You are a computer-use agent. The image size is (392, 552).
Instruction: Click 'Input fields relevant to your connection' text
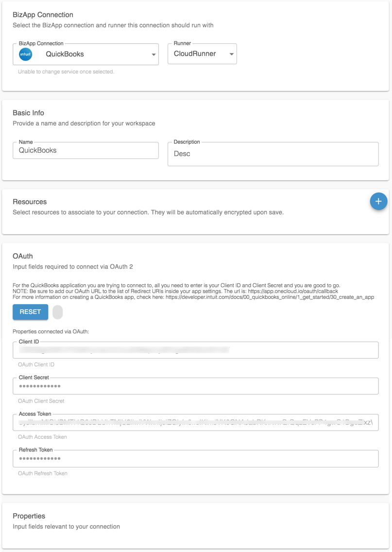point(66,527)
